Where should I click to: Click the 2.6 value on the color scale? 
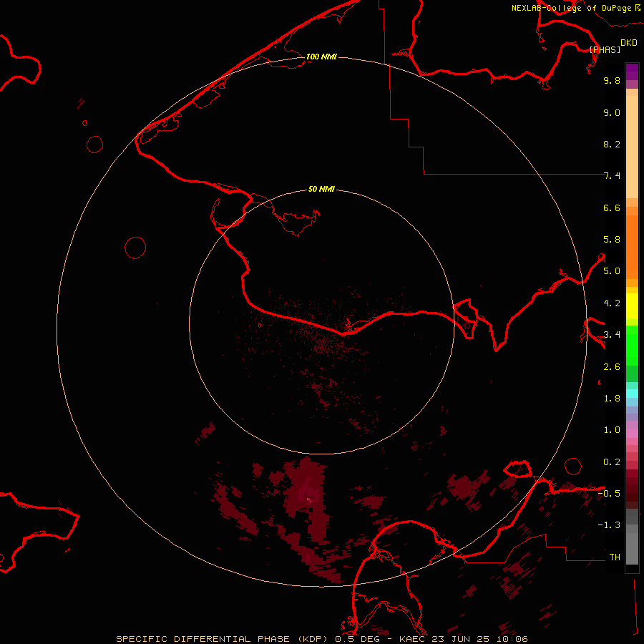[x=612, y=367]
